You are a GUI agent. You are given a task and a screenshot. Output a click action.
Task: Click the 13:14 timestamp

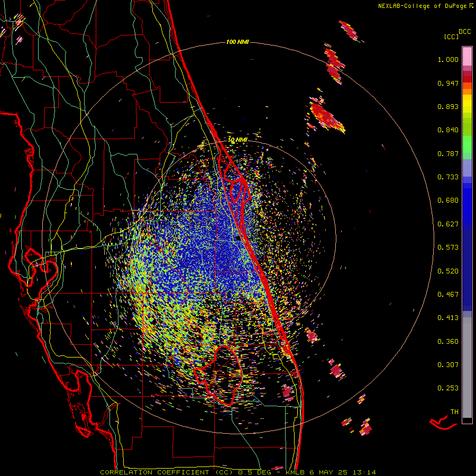click(x=364, y=472)
